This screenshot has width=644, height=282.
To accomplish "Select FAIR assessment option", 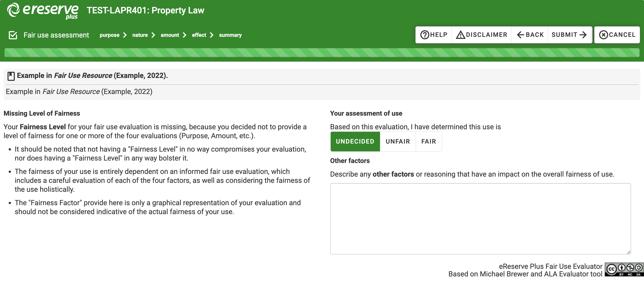I will pyautogui.click(x=429, y=141).
